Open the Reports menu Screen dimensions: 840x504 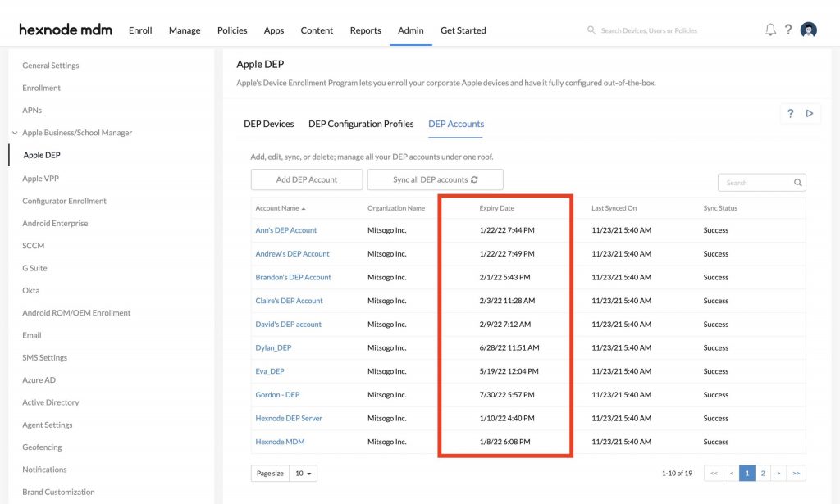point(365,30)
